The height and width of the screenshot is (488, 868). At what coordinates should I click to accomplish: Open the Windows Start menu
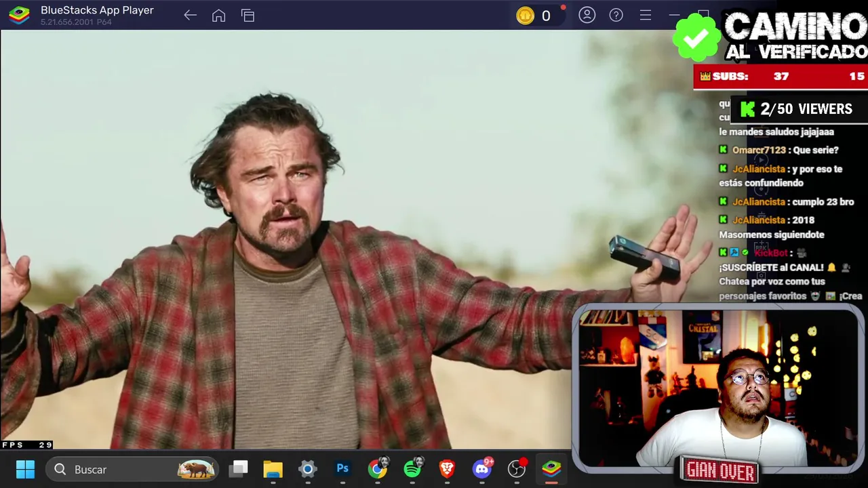[25, 469]
